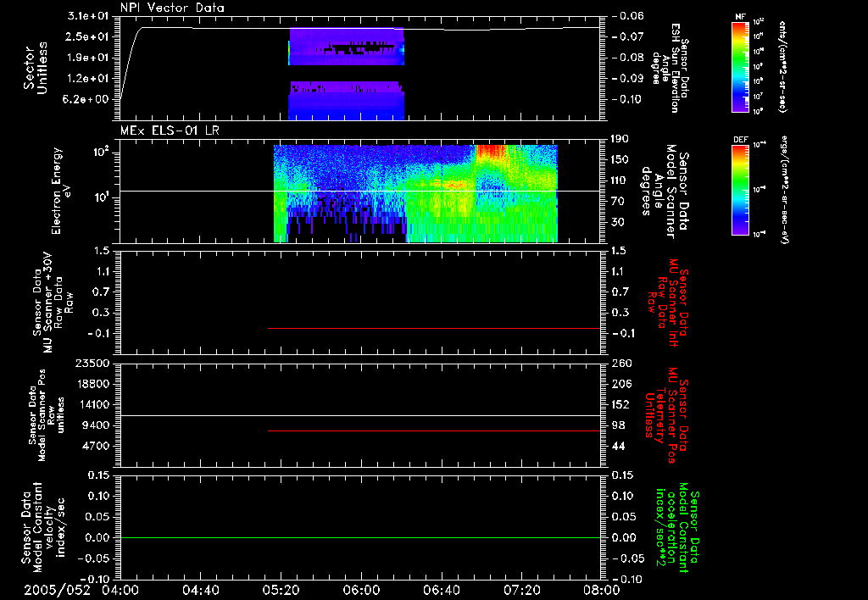
Task: Click the red line in MU Scanner raw panel
Action: [434, 328]
